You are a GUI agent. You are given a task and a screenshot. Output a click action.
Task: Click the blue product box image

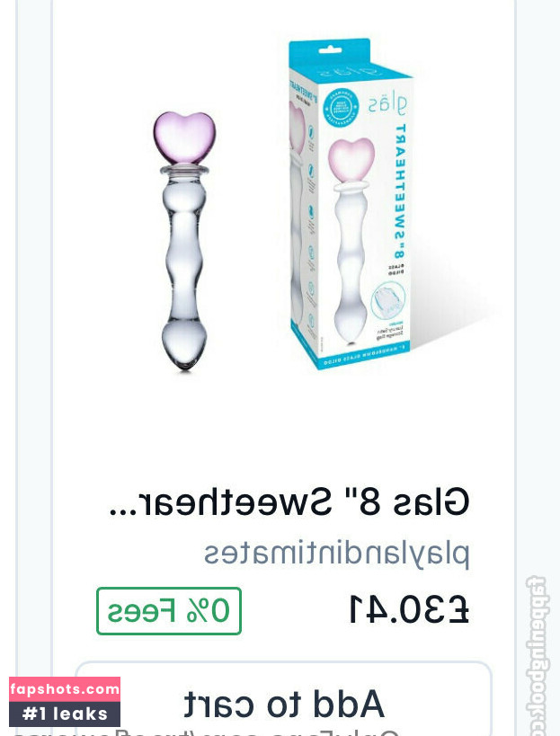coord(350,204)
